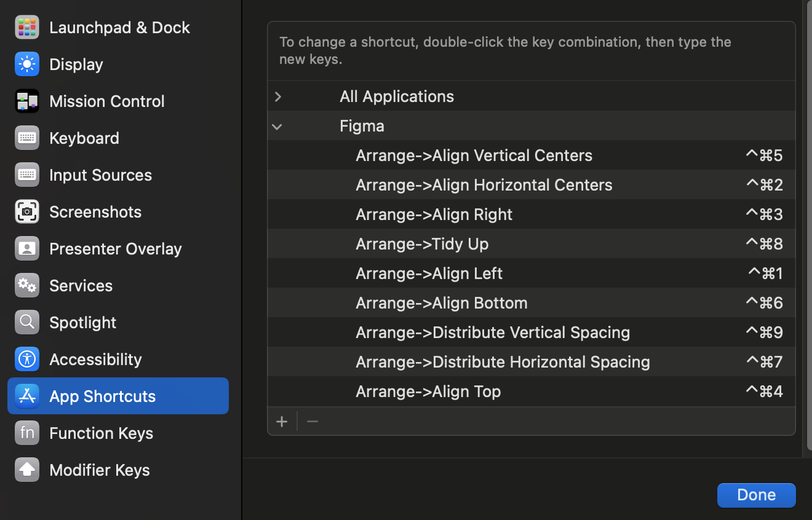Click the Mission Control icon
The width and height of the screenshot is (812, 520).
pyautogui.click(x=27, y=101)
